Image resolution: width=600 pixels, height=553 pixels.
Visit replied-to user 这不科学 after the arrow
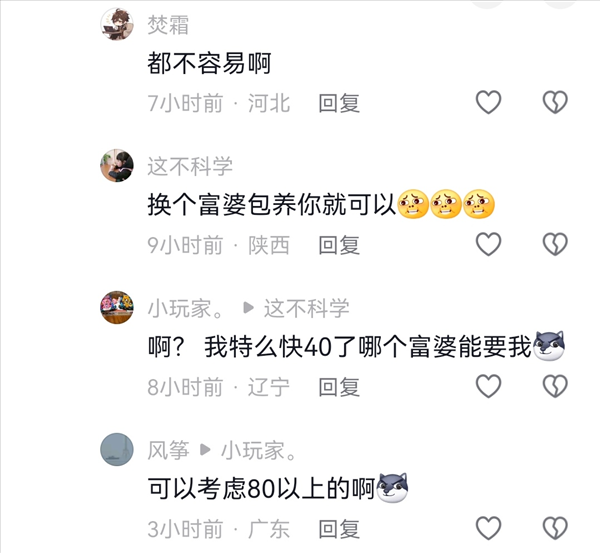click(x=307, y=308)
